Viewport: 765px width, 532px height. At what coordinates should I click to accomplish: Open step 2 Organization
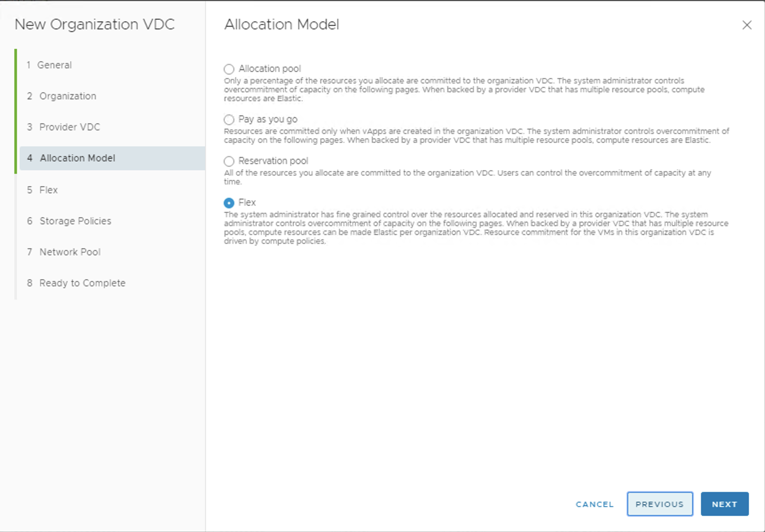pyautogui.click(x=67, y=96)
